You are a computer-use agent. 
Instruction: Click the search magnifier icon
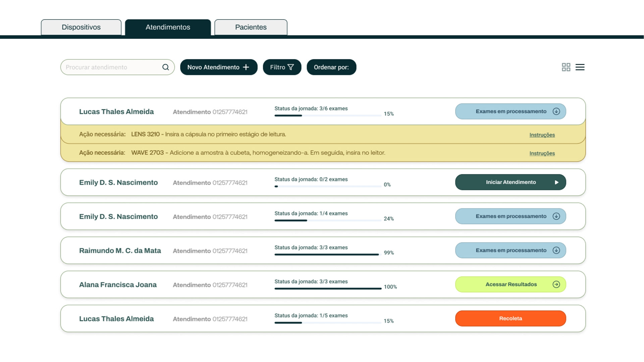166,67
